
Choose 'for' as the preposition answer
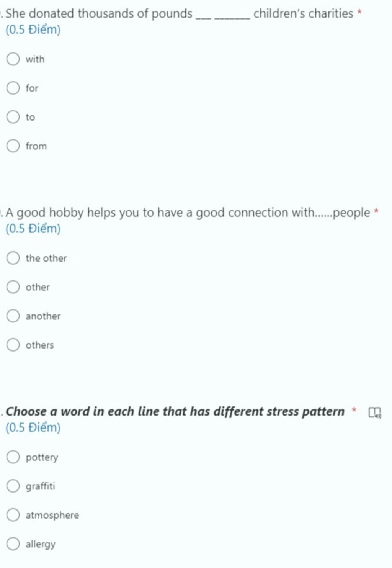13,88
